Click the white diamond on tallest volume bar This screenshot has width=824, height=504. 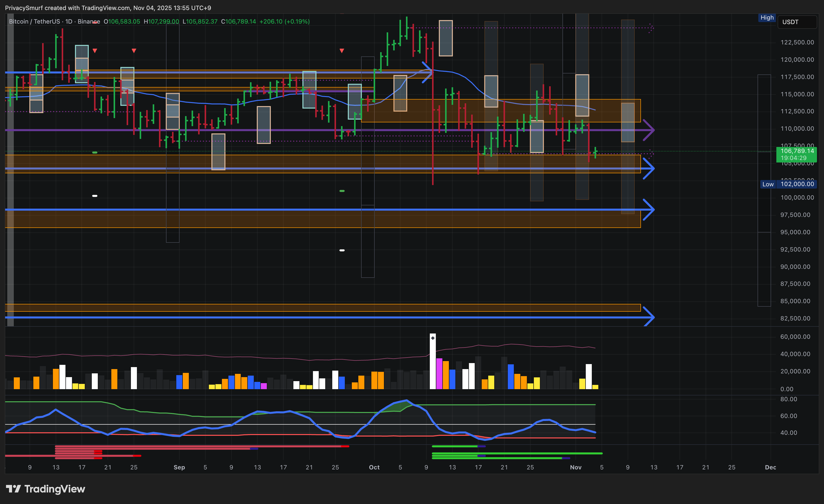(432, 338)
